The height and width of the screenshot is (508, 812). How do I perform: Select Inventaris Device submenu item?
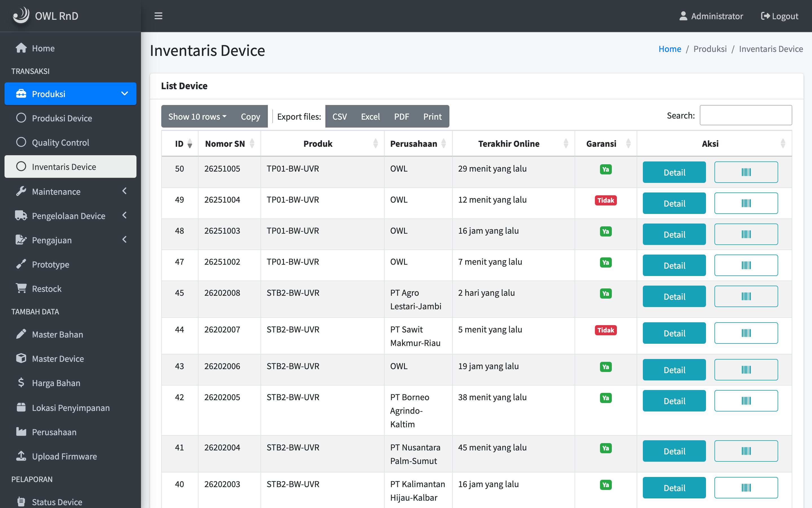[70, 167]
